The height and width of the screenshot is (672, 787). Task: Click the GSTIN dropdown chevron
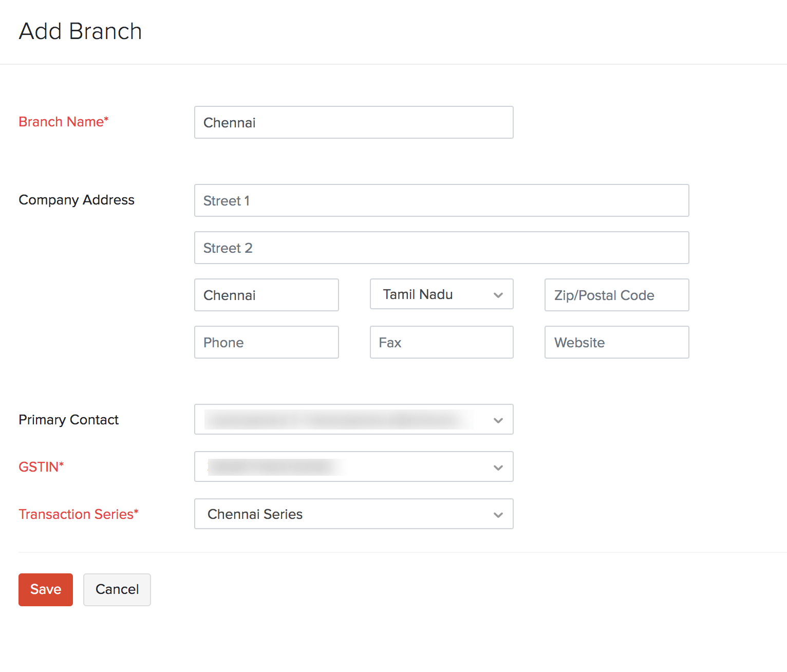497,468
